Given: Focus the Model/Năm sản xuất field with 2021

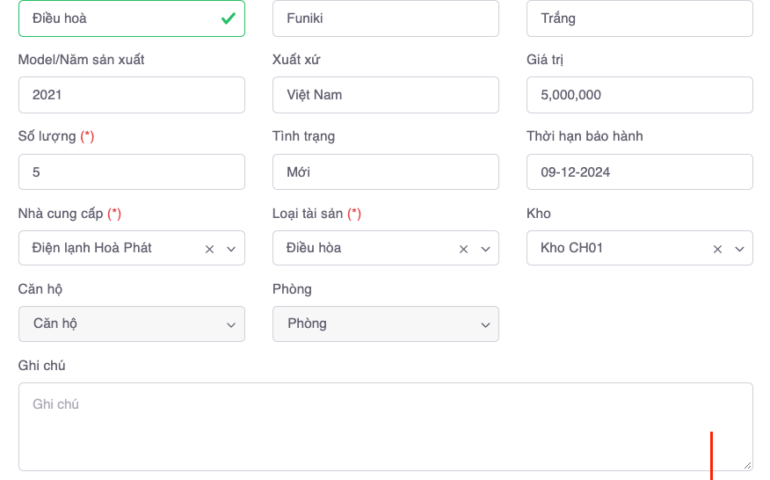Looking at the screenshot, I should coord(131,95).
